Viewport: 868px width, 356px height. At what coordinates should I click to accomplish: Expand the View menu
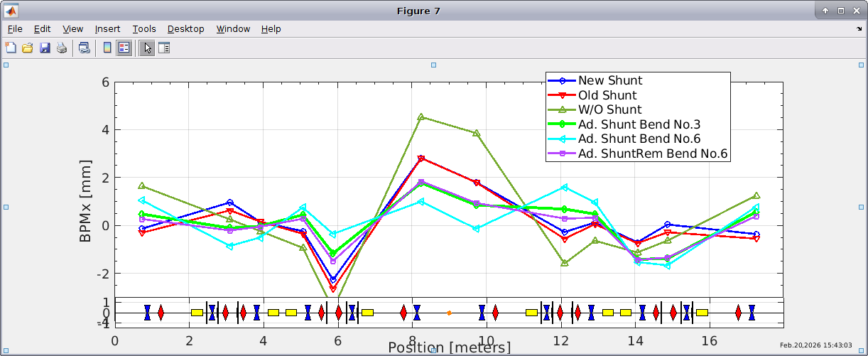coord(72,29)
